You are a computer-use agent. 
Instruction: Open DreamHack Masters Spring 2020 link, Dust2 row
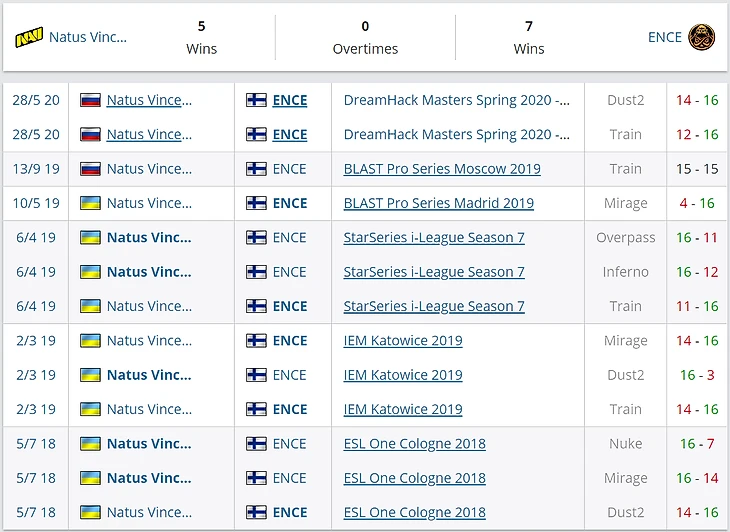pos(456,100)
